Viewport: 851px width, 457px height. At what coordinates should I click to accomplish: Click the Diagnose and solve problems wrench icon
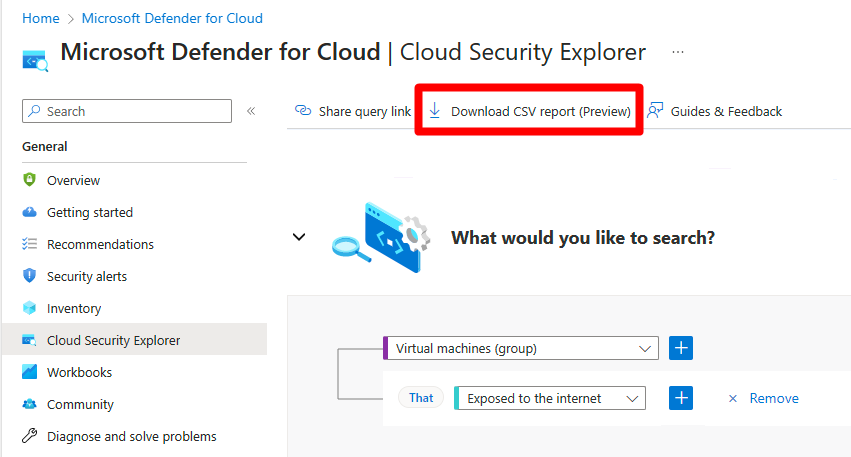pos(29,436)
